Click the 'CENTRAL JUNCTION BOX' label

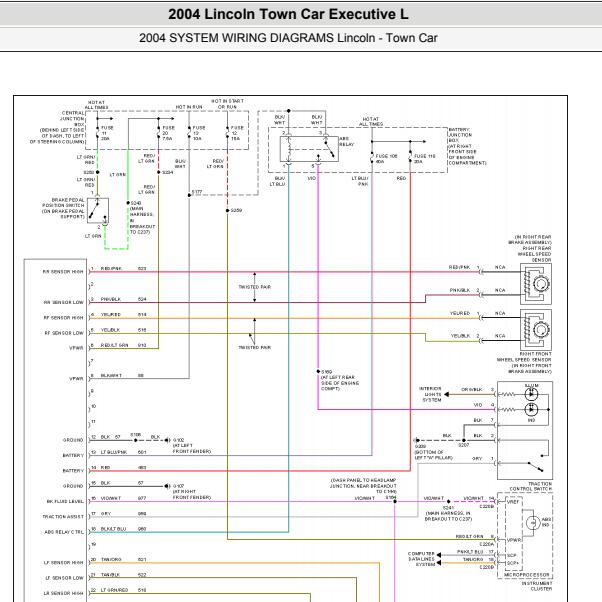(73, 119)
